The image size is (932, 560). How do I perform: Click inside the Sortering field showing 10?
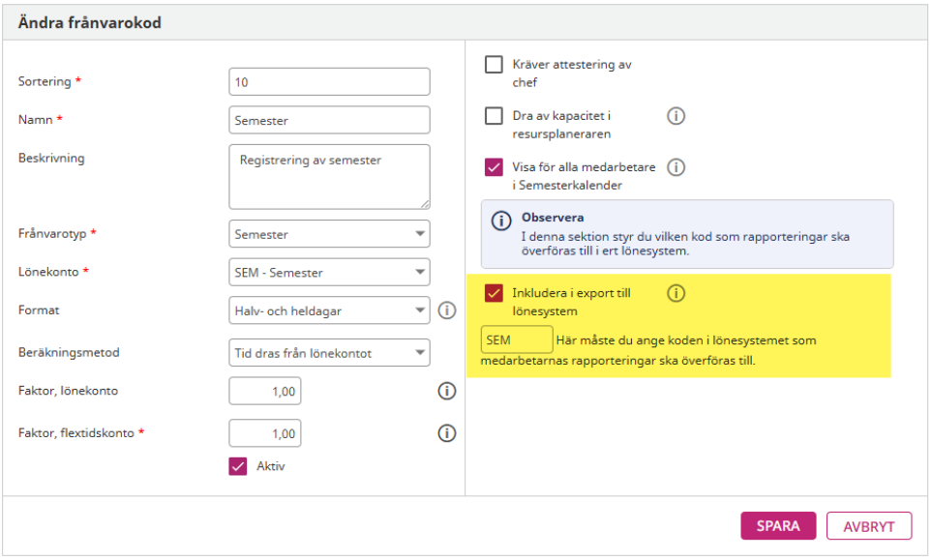click(x=327, y=81)
